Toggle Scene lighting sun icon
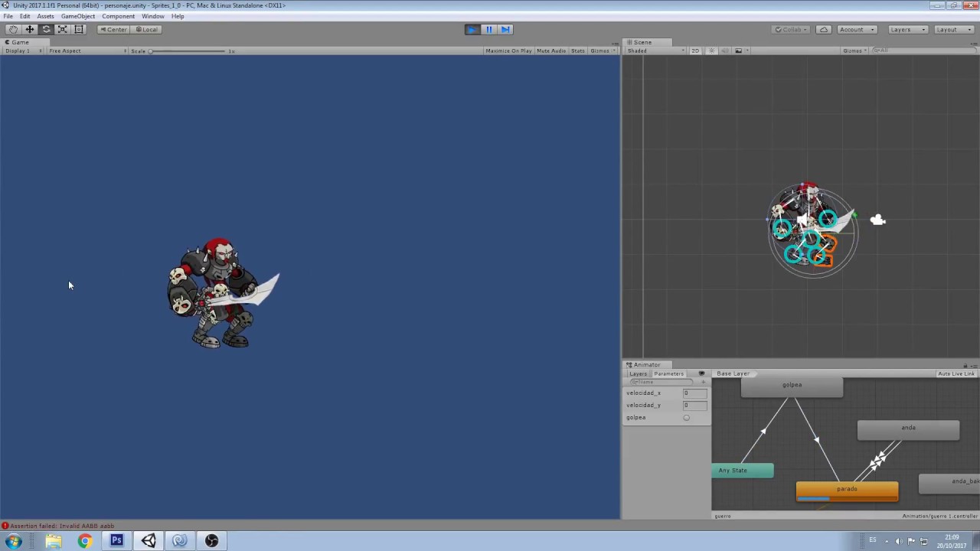The height and width of the screenshot is (551, 980). coord(711,51)
